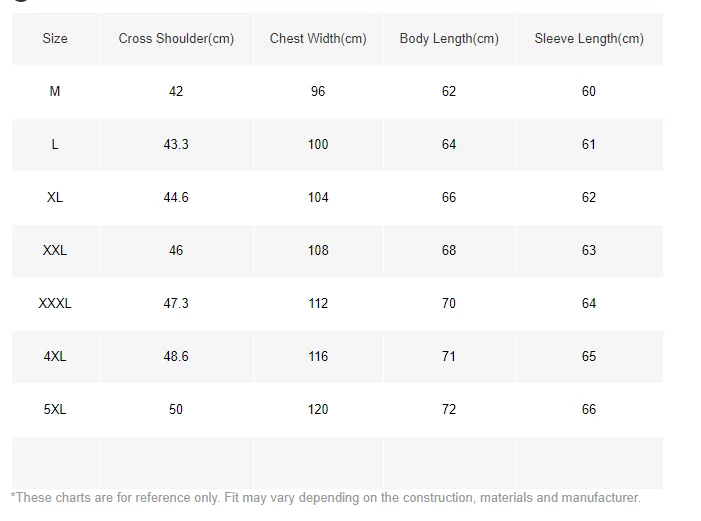This screenshot has height=521, width=701.
Task: Select the 4XL size row label
Action: coord(55,356)
